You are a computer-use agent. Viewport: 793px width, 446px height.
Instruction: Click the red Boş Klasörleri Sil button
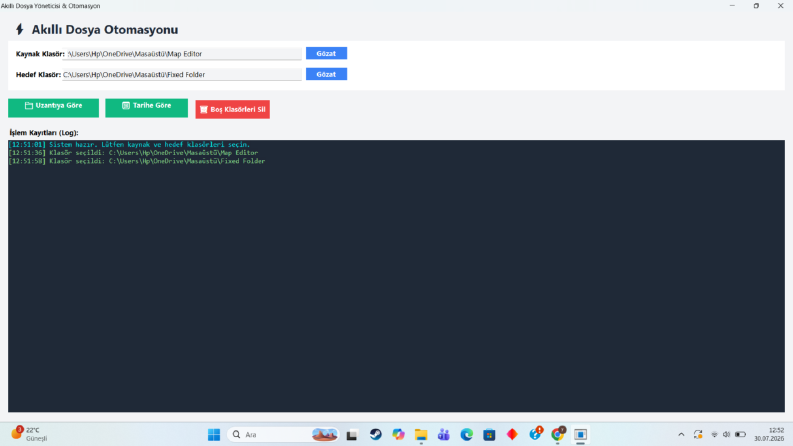point(233,109)
